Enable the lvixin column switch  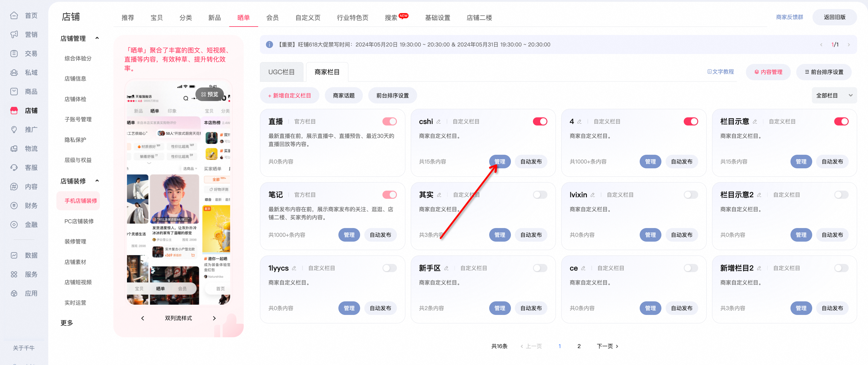point(691,195)
